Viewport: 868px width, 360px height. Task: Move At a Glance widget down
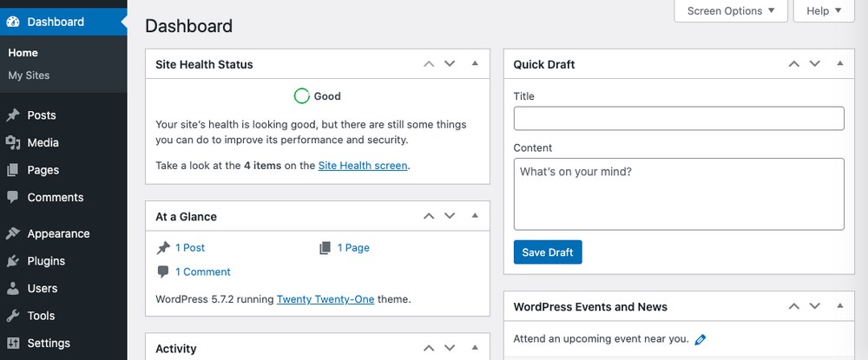(x=450, y=216)
